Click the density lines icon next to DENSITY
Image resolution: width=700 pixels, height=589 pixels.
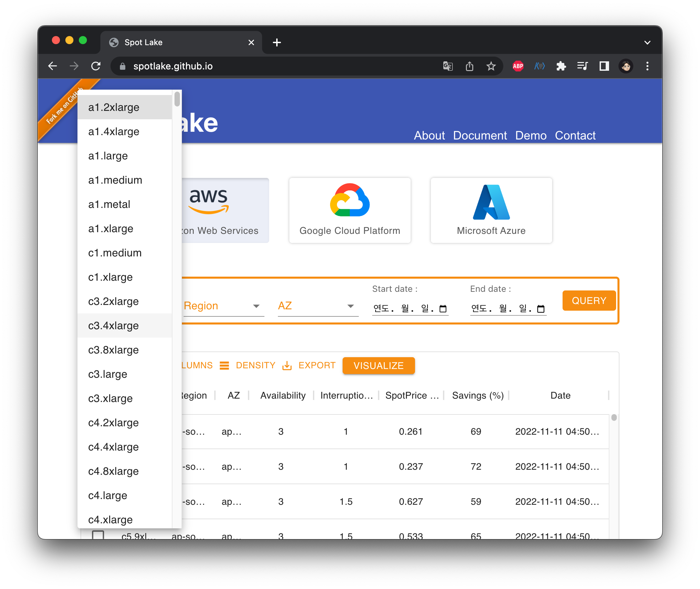coord(224,366)
